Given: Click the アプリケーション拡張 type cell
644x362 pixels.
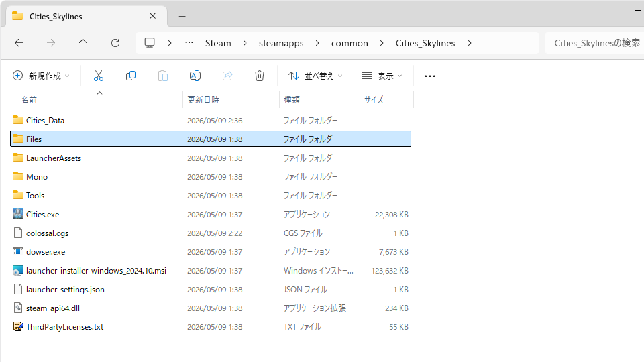Looking at the screenshot, I should pos(315,308).
